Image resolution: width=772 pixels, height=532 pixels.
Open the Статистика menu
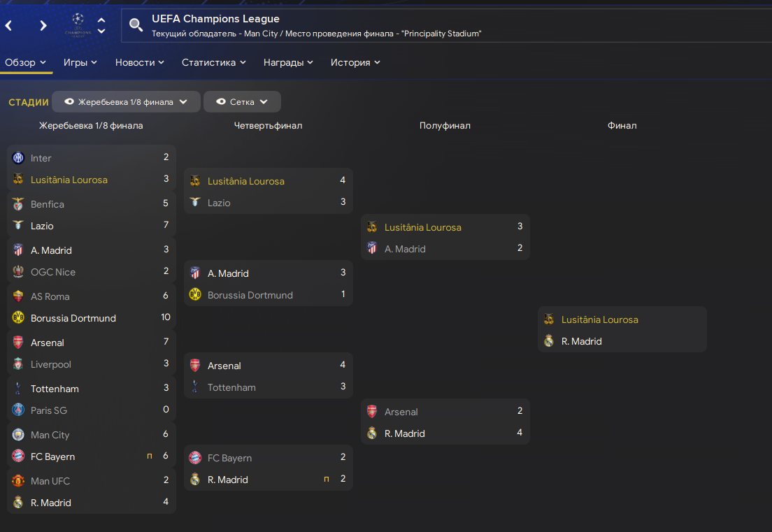[x=213, y=62]
